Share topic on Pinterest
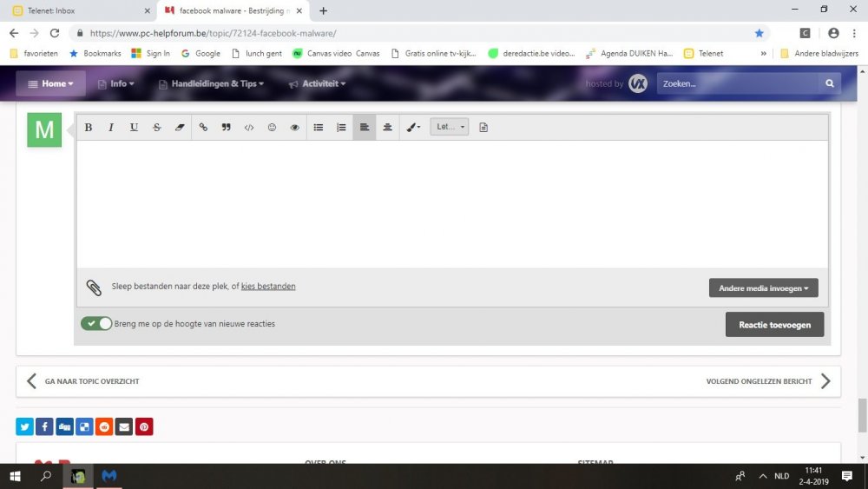Viewport: 868px width, 489px height. point(144,427)
